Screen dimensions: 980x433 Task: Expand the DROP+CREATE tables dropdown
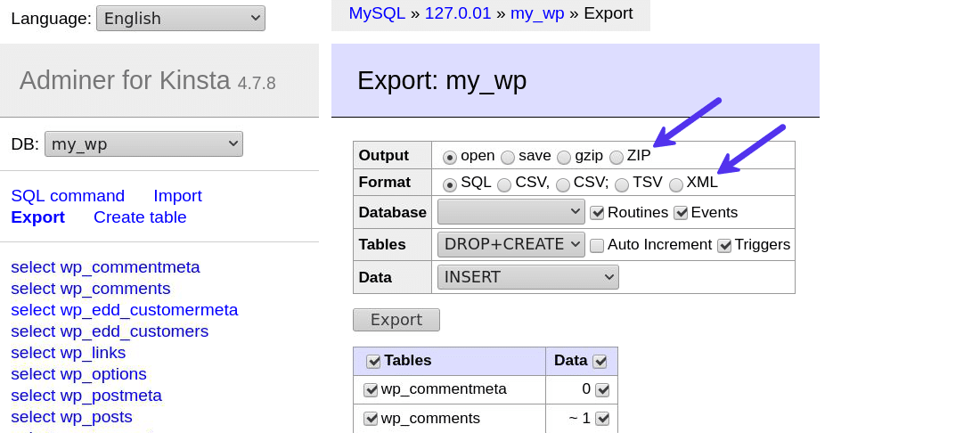point(510,244)
